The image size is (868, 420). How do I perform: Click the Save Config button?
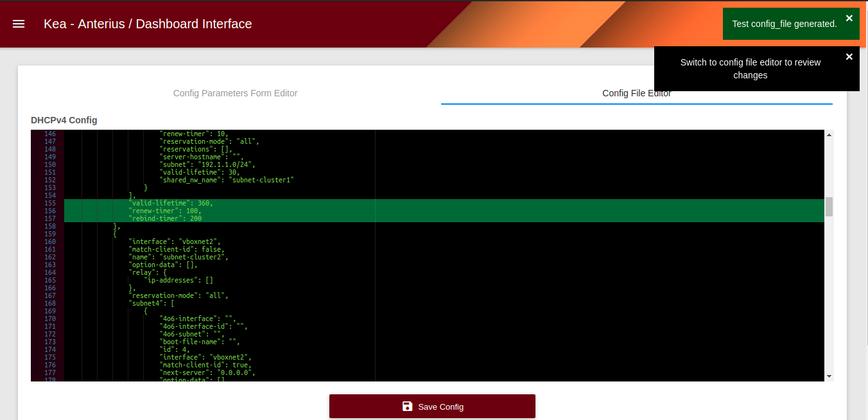coord(432,407)
